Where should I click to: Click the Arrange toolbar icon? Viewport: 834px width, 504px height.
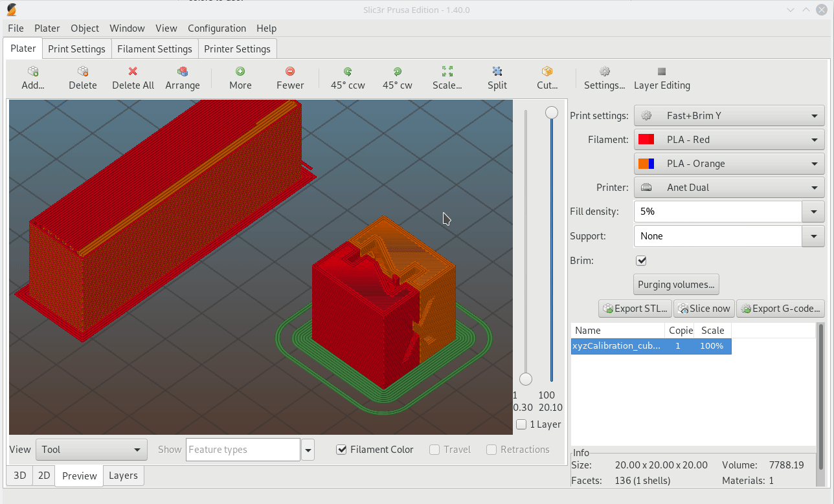(x=182, y=78)
